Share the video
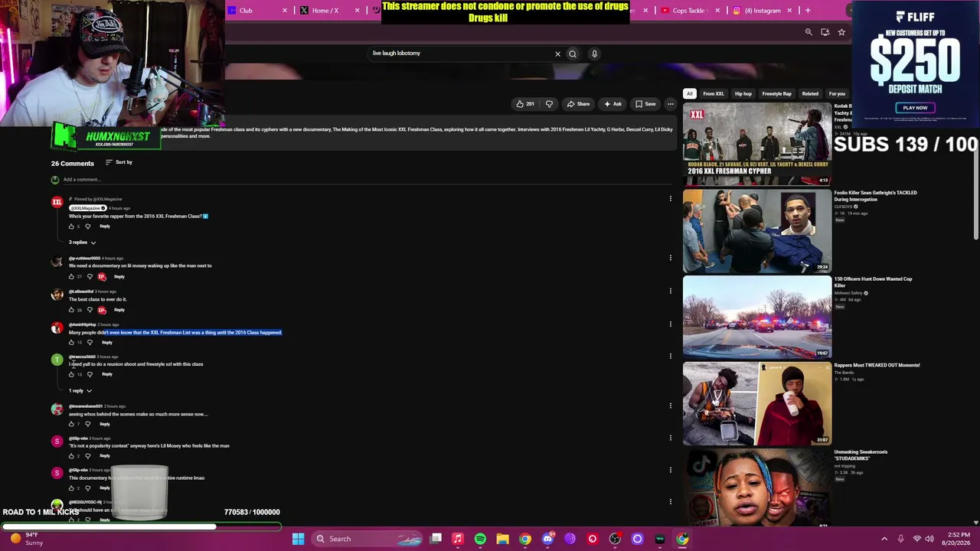Viewport: 980px width, 551px height. [578, 104]
